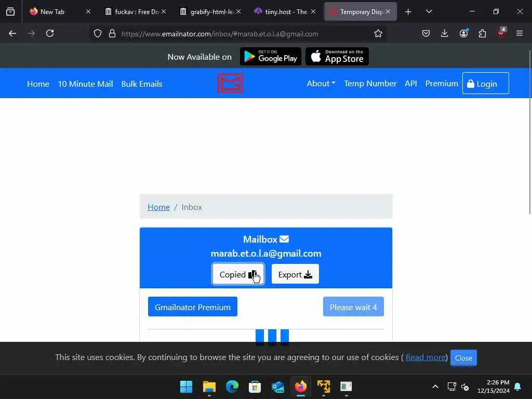Screen dimensions: 532x399
Task: Open the API nav link
Action: pyautogui.click(x=410, y=84)
